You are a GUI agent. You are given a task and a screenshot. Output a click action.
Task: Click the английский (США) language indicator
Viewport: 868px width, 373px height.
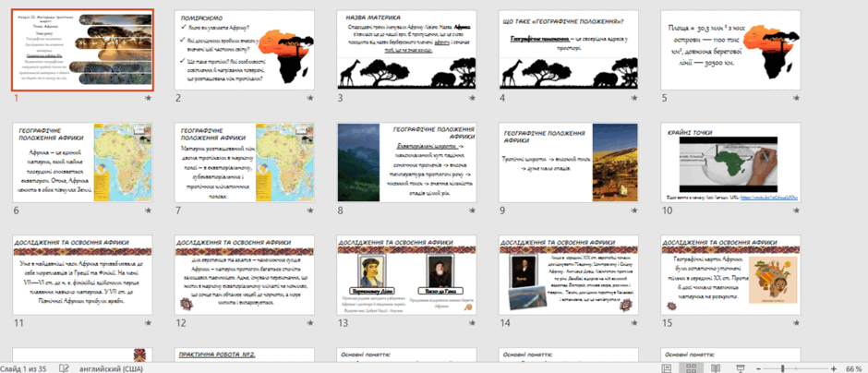tap(111, 368)
